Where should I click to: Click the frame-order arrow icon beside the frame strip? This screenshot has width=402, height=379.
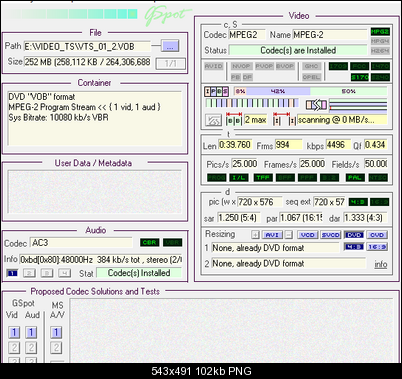tap(316, 105)
